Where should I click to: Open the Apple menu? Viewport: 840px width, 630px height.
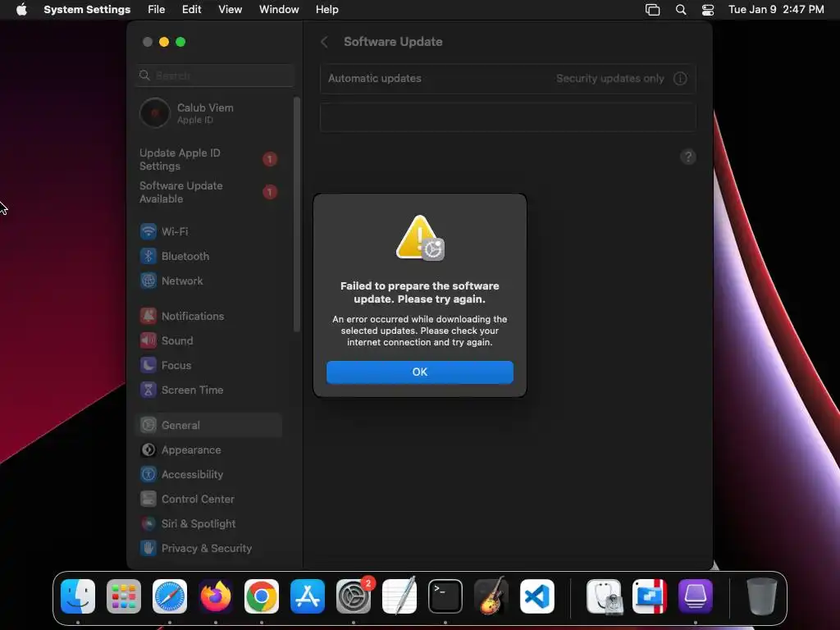pyautogui.click(x=21, y=10)
